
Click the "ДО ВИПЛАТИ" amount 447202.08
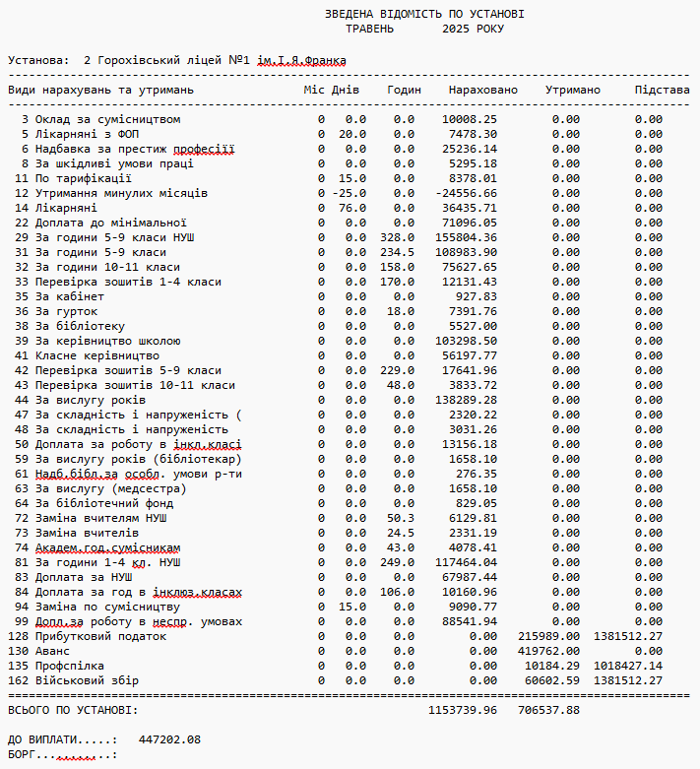tap(169, 738)
